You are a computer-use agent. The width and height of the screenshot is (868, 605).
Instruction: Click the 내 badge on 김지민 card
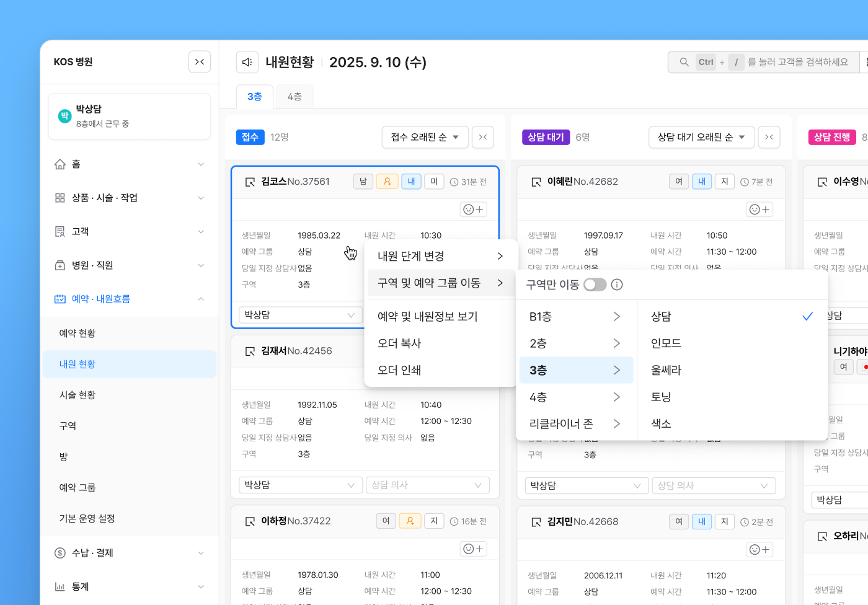click(x=702, y=522)
